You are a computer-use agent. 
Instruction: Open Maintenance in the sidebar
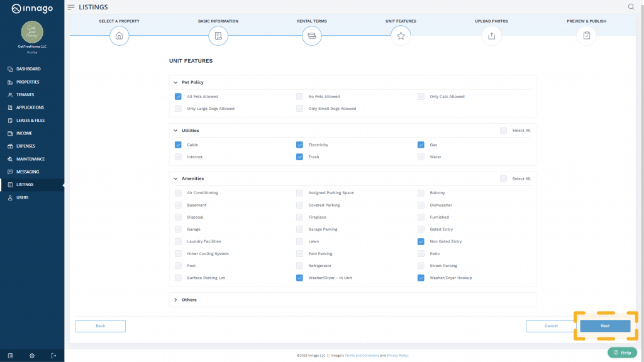coord(30,159)
